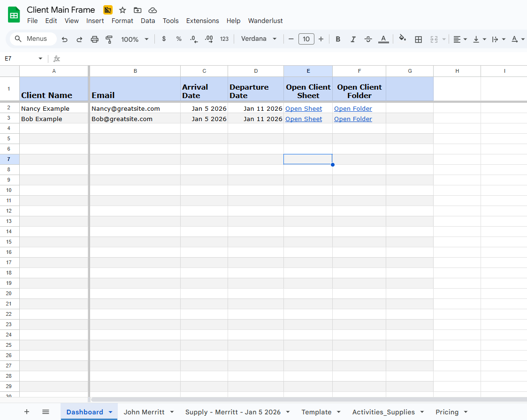This screenshot has width=527, height=420.
Task: Select the Paint format tool
Action: pos(109,39)
